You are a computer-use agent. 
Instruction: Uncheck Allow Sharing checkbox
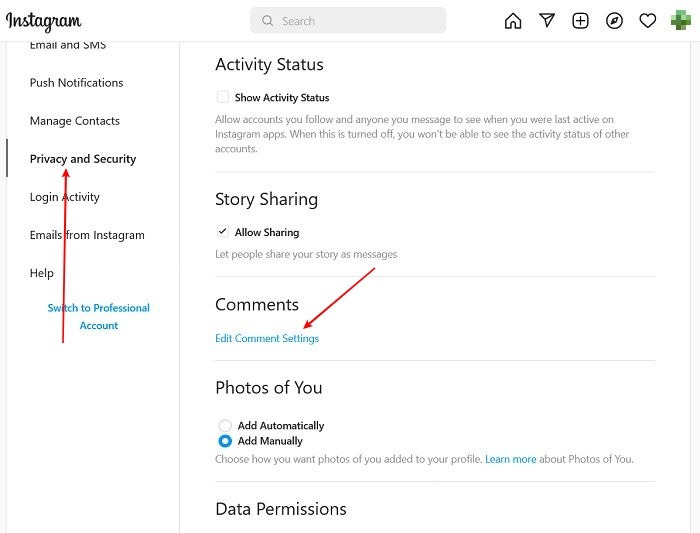tap(223, 232)
